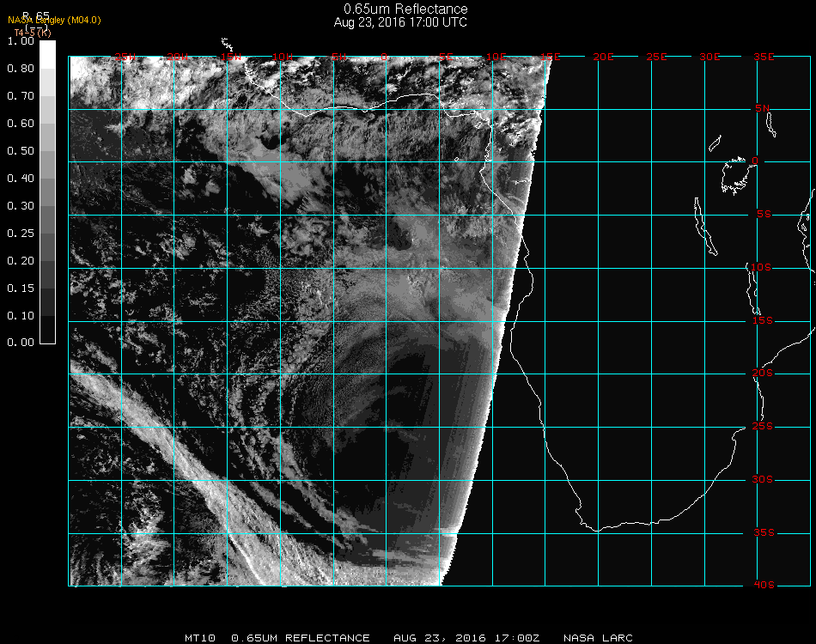Click the 15E longitude label

[x=550, y=58]
